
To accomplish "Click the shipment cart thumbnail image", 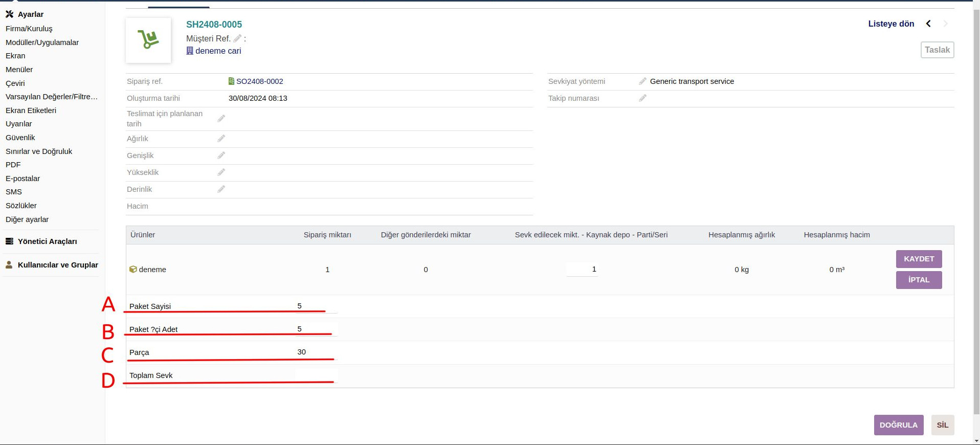I will point(148,40).
